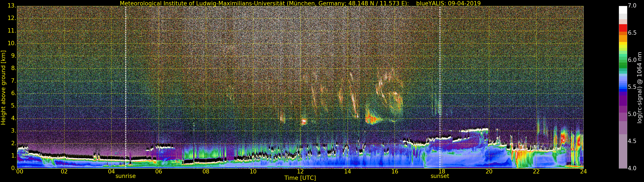Click the 'log(rc-signal) @ 1064 nm' colorbar label
The width and height of the screenshot is (644, 182).
pyautogui.click(x=639, y=87)
